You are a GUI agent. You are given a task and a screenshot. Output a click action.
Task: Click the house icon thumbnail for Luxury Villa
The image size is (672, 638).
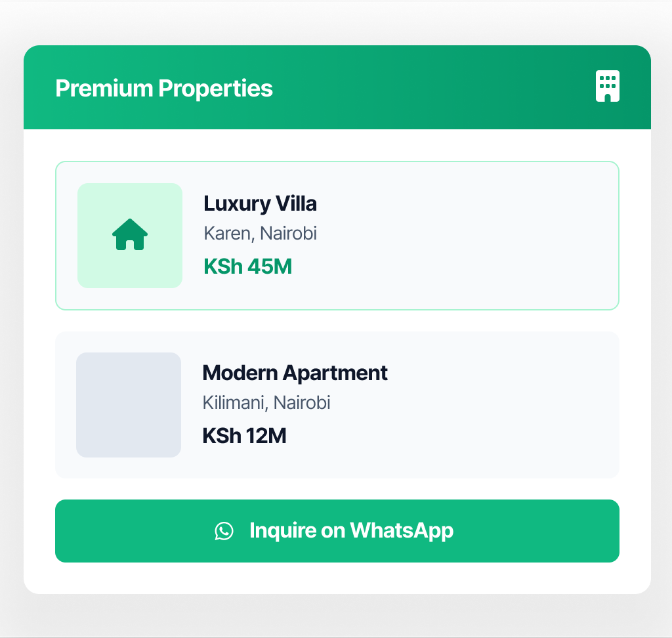(129, 235)
